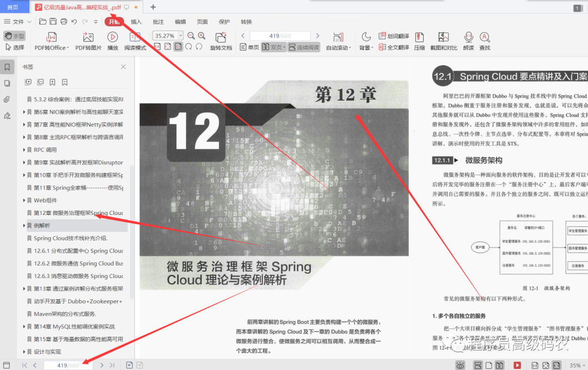Open the signature sidebar icon

7,116
